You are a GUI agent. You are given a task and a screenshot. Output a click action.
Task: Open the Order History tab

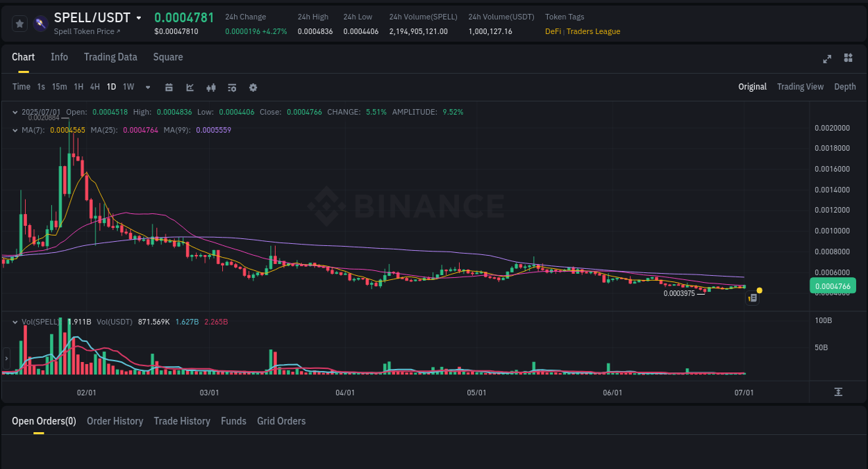[115, 420]
